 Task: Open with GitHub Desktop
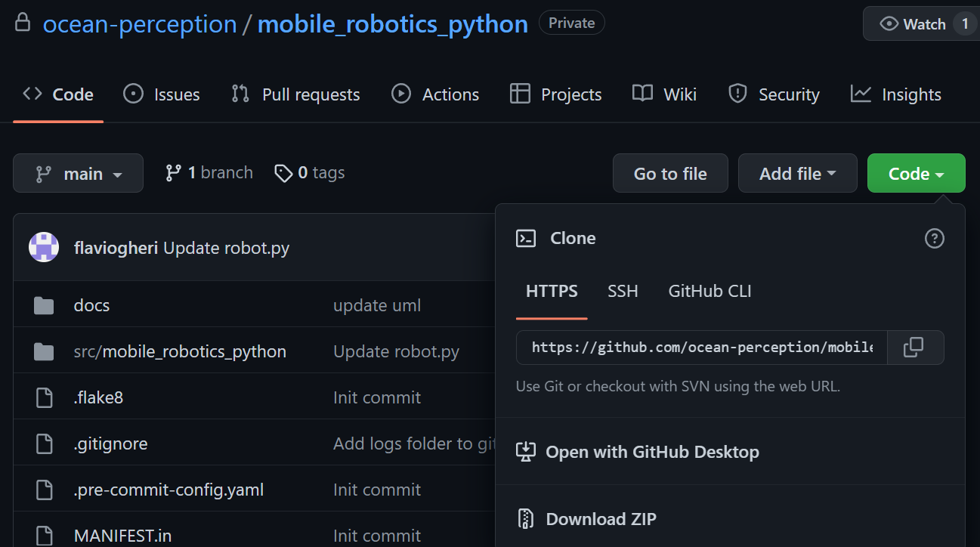(x=651, y=452)
